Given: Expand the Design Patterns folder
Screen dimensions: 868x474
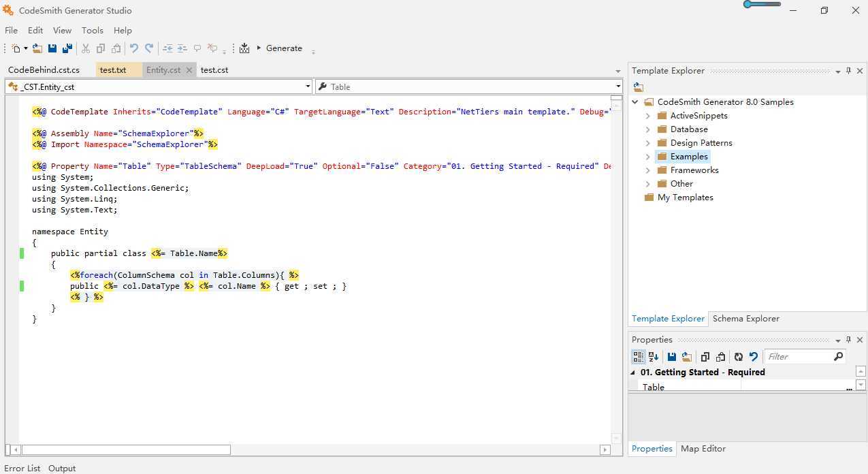Looking at the screenshot, I should (648, 143).
